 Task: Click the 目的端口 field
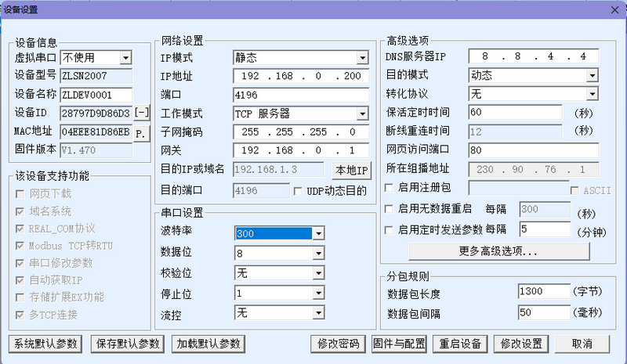coord(262,190)
